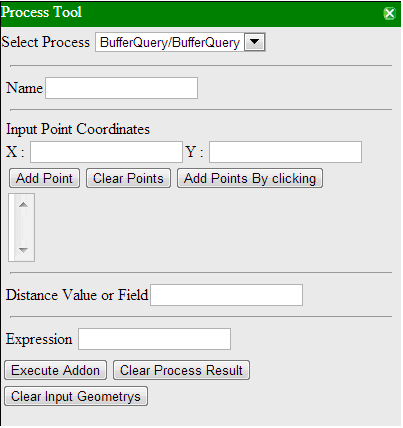Viewport: 403px width, 428px height.
Task: Activate Add Points By clicking
Action: 250,178
